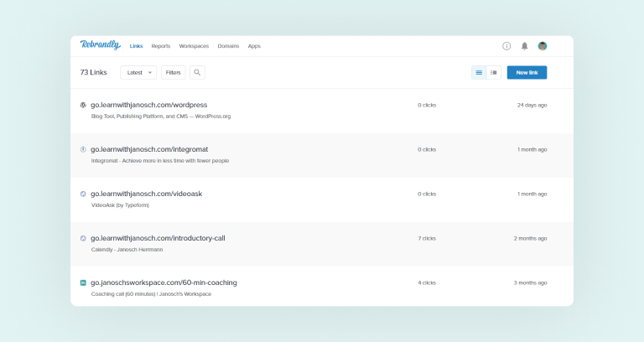Screen dimensions: 644x342
Task: Open the info help icon
Action: [506, 46]
